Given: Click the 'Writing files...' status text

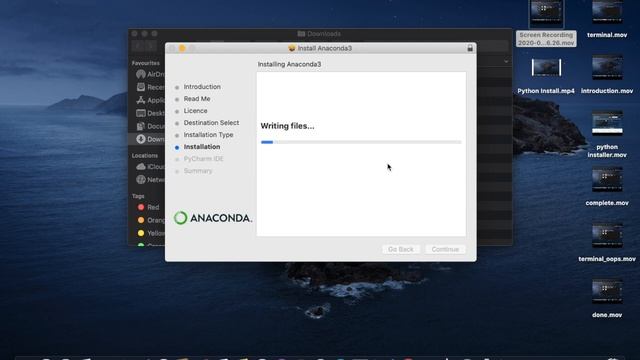Looking at the screenshot, I should pyautogui.click(x=287, y=126).
